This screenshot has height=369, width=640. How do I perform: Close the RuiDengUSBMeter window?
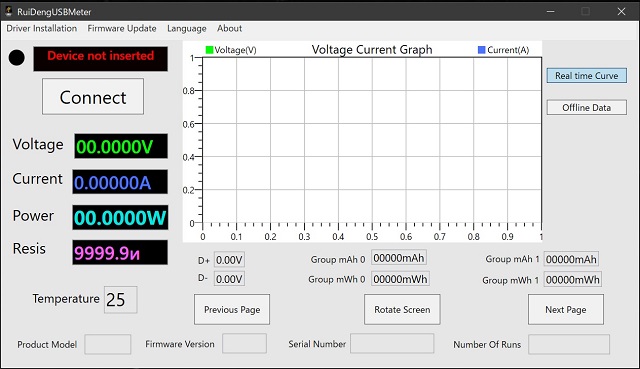click(x=621, y=11)
